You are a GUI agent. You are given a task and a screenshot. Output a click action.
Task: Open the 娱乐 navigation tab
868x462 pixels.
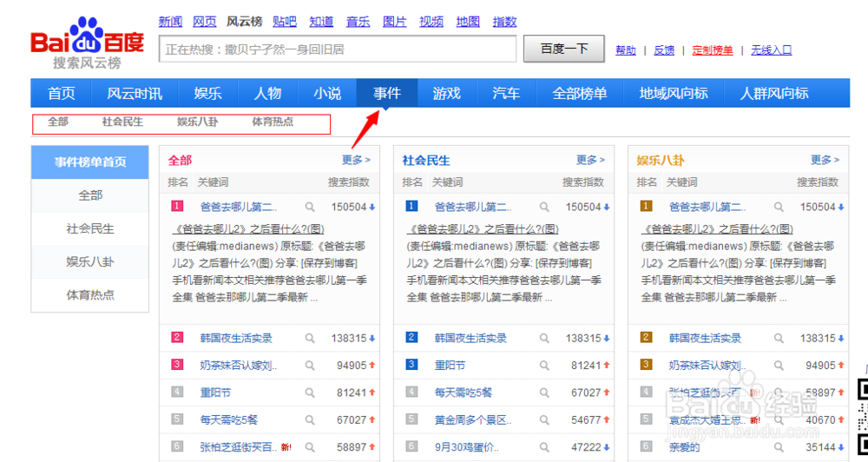tap(207, 93)
